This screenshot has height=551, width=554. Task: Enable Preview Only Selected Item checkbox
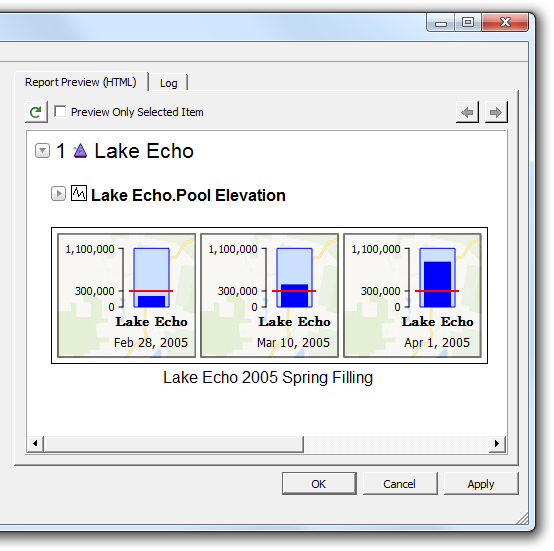60,111
